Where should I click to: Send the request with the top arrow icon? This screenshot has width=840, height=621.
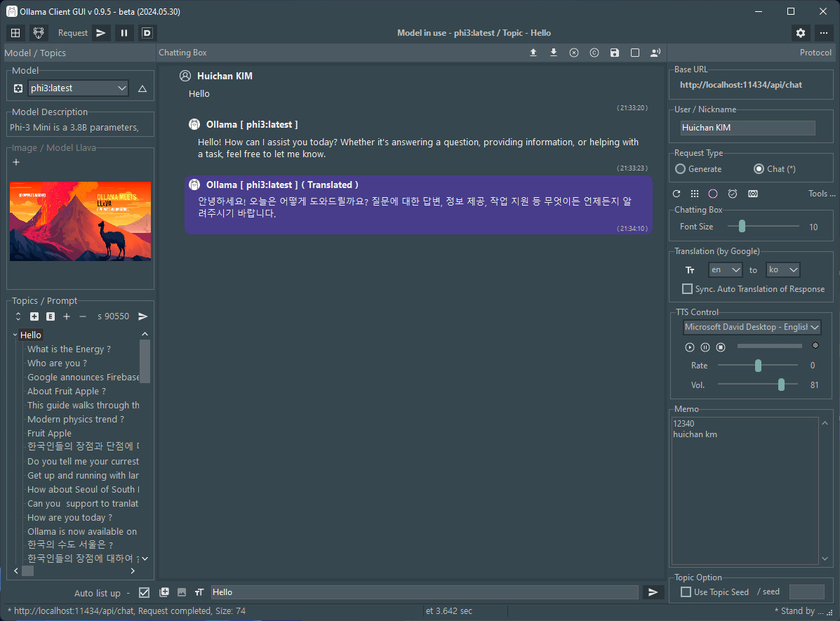(x=101, y=33)
